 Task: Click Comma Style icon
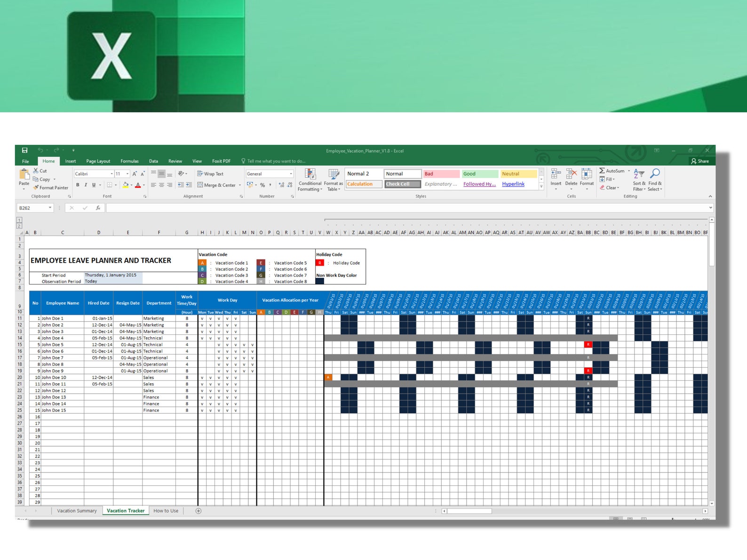coord(270,185)
